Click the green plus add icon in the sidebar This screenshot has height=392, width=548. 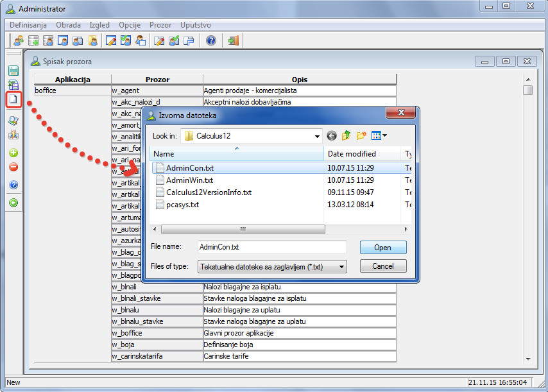[x=13, y=153]
